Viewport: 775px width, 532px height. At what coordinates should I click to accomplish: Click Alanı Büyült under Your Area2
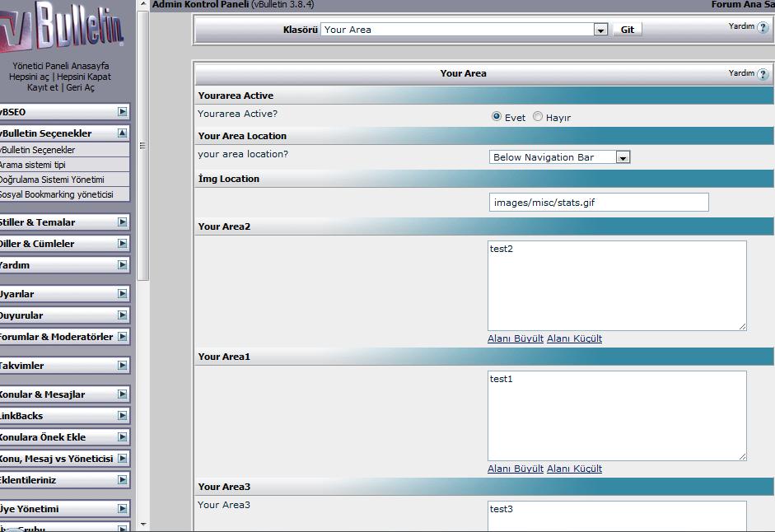coord(516,338)
